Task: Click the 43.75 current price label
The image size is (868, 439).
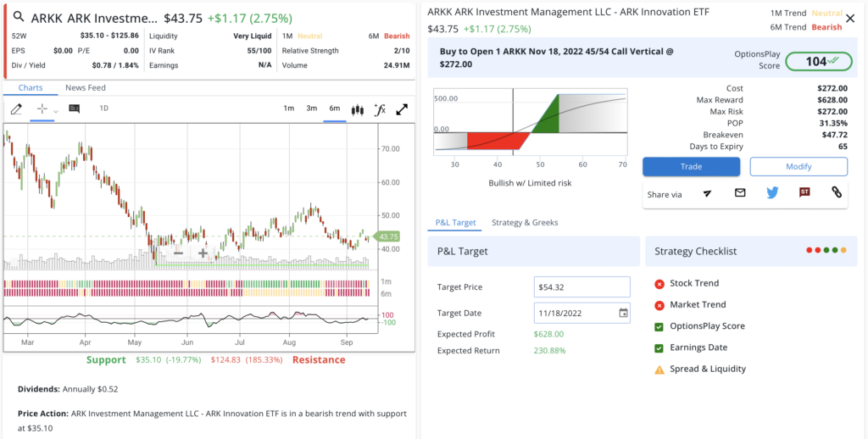Action: point(387,236)
